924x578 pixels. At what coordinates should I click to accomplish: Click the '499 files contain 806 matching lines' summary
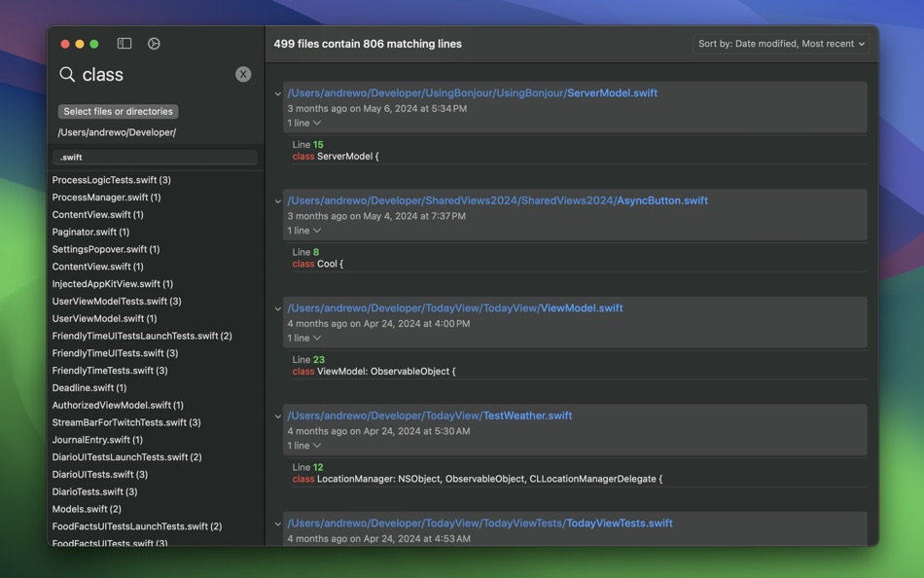[368, 44]
